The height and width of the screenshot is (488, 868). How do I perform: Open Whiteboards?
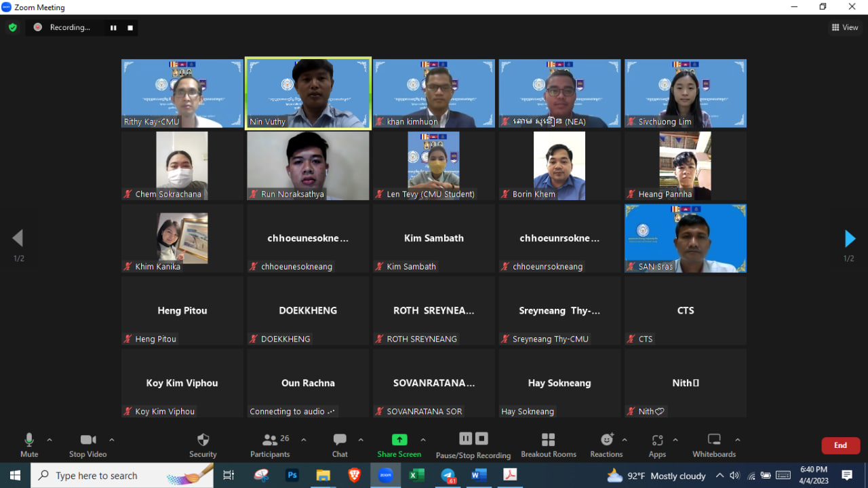pyautogui.click(x=713, y=445)
